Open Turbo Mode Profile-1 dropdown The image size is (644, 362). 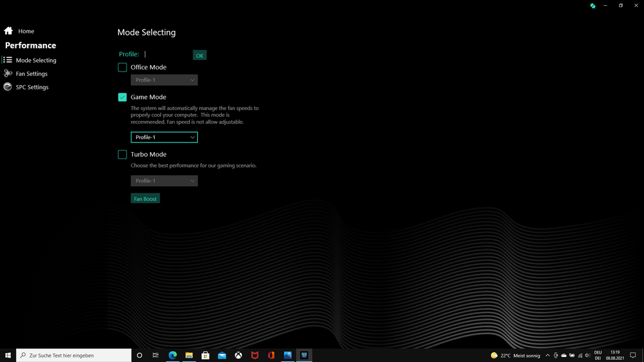[x=164, y=180]
